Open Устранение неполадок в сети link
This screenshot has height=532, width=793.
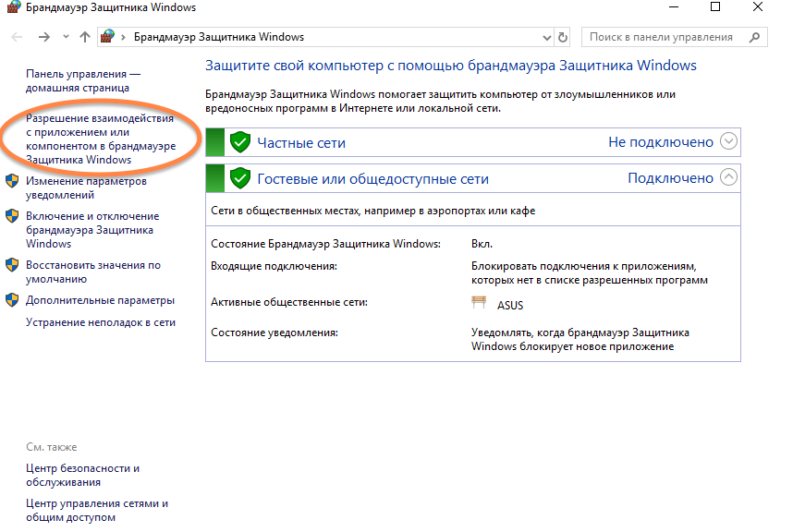[x=101, y=322]
